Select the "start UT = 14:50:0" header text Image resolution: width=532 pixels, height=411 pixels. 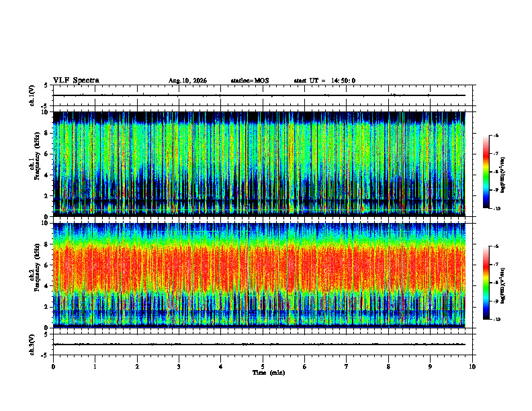click(324, 81)
